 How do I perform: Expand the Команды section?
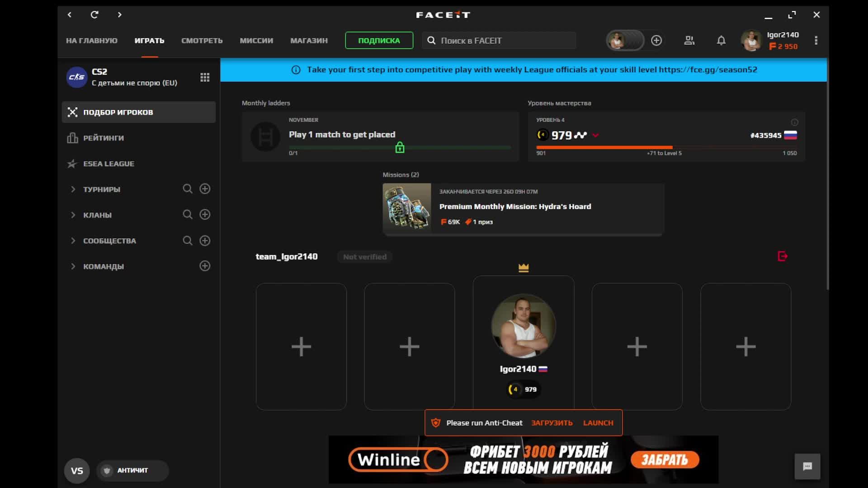click(x=73, y=267)
